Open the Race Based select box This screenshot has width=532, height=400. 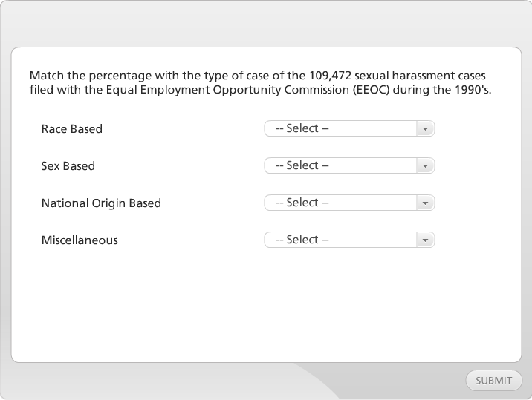pos(342,128)
